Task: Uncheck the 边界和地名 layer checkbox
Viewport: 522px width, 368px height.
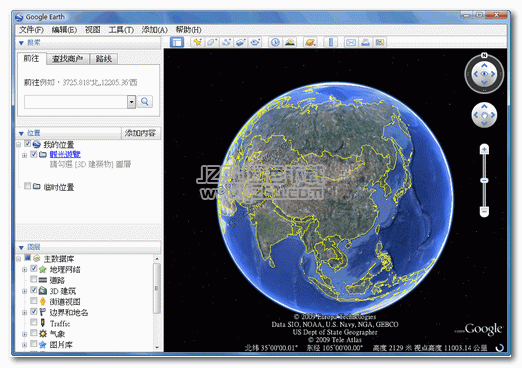Action: tap(34, 312)
